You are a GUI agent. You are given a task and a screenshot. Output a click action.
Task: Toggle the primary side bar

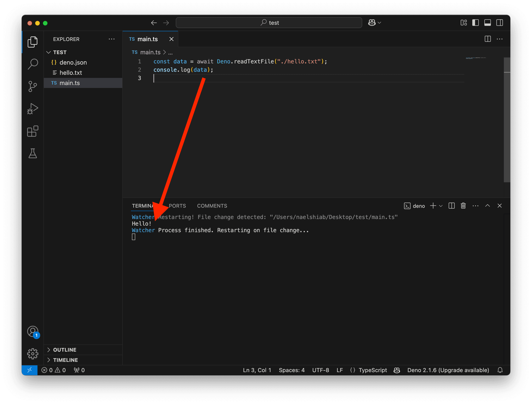(475, 23)
